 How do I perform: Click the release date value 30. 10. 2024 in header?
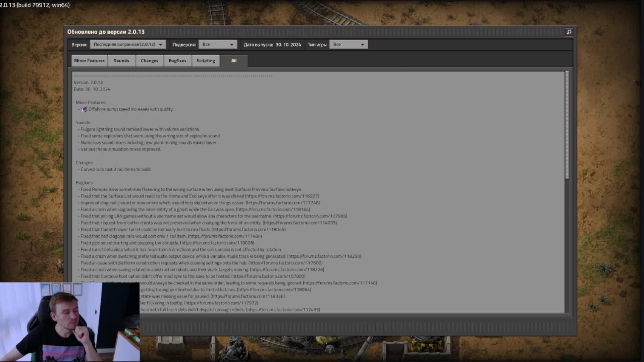288,45
